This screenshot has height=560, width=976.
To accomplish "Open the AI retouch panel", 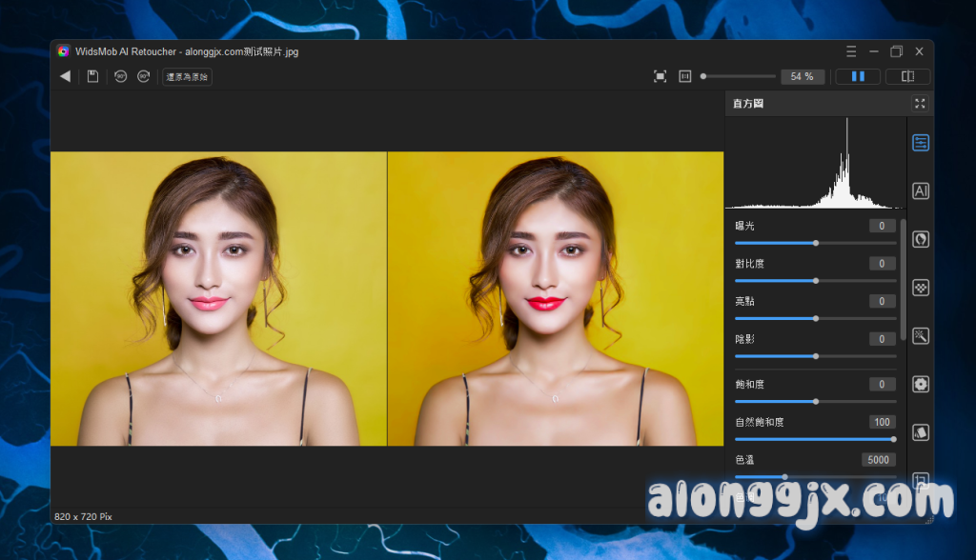I will 921,190.
